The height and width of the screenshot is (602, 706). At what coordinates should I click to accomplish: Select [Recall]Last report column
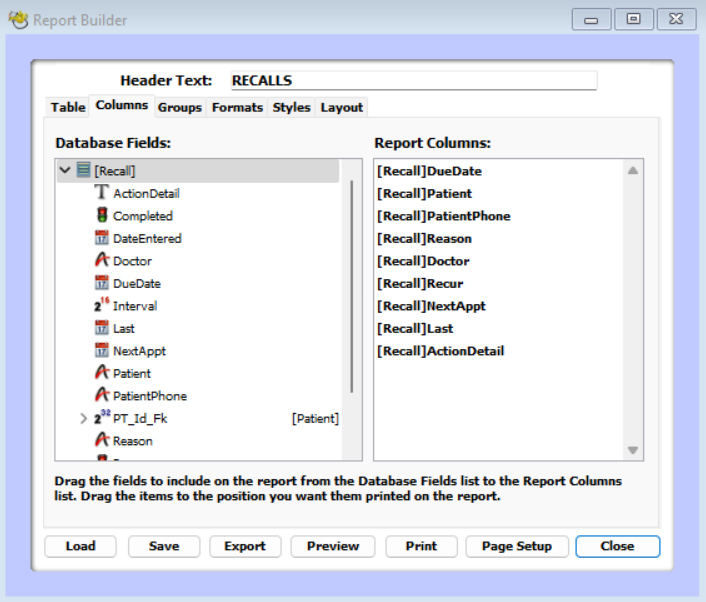(415, 329)
